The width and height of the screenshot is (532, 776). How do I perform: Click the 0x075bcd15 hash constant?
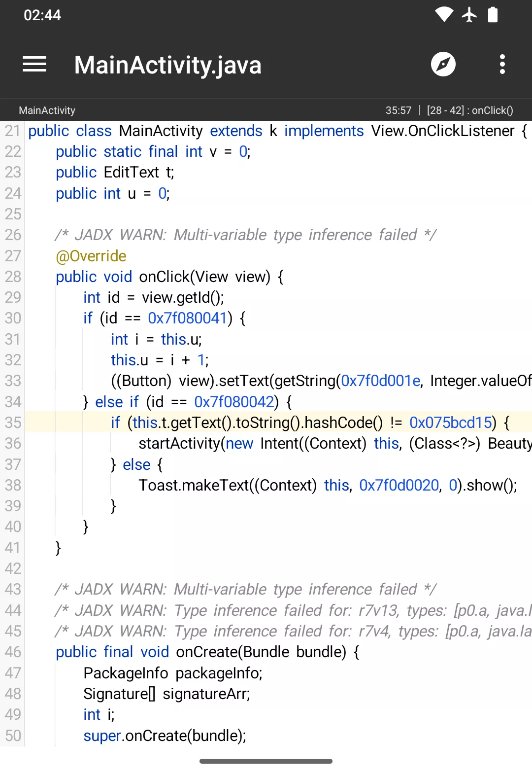[450, 423]
